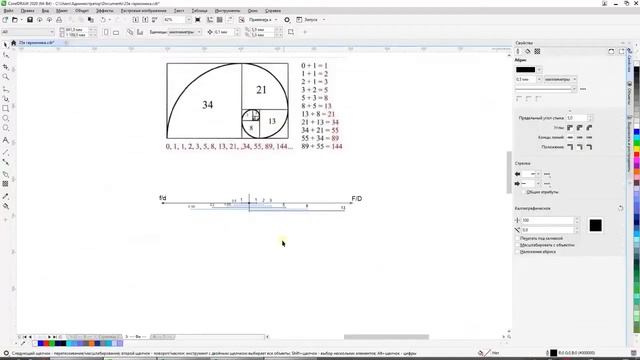Viewport: 640px width, 360px height.
Task: Select the Polygon tool
Action: tap(6, 128)
